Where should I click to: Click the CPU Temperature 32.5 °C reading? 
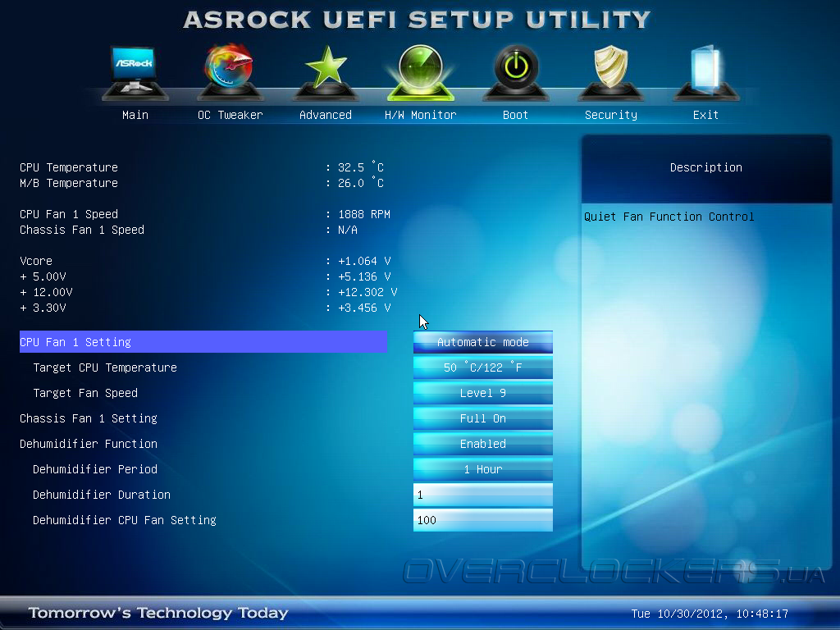coord(361,167)
